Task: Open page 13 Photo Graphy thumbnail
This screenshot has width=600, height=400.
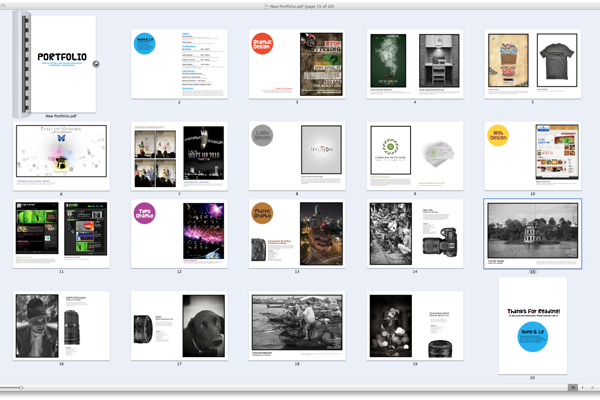Action: pyautogui.click(x=297, y=233)
